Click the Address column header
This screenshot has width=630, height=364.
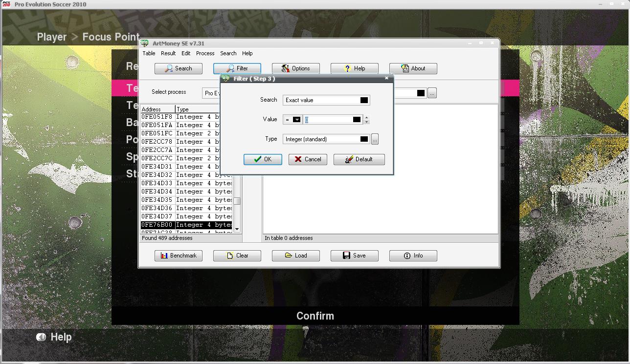(157, 109)
